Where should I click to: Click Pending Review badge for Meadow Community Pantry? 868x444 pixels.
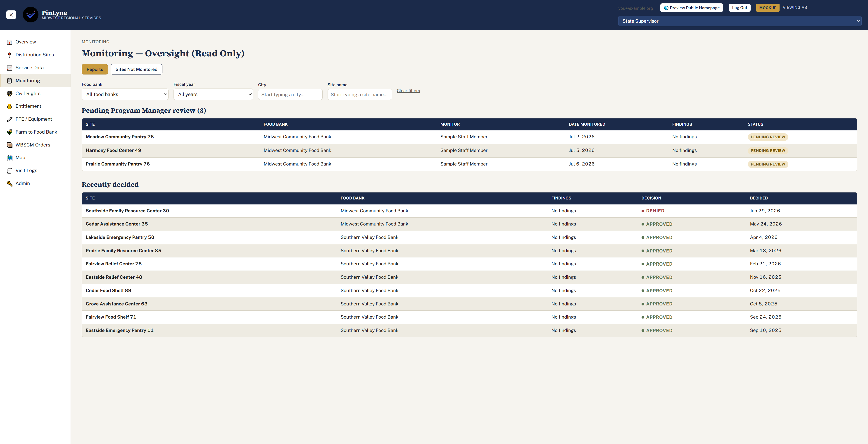click(768, 137)
